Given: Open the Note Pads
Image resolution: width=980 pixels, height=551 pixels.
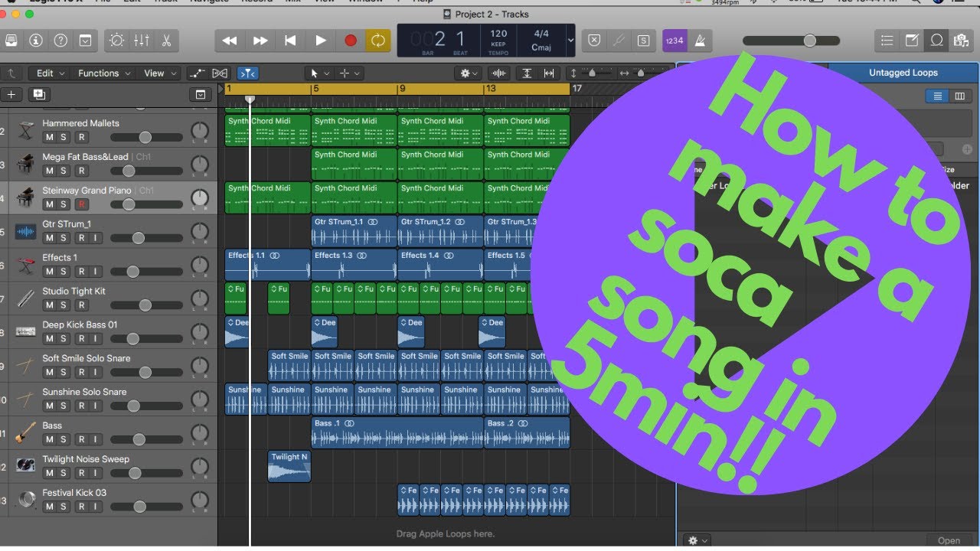Looking at the screenshot, I should coord(912,41).
